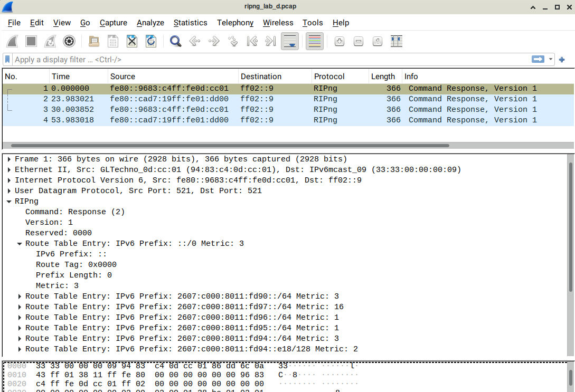Click the zoom in toolbar icon
The width and height of the screenshot is (575, 392).
click(x=340, y=41)
